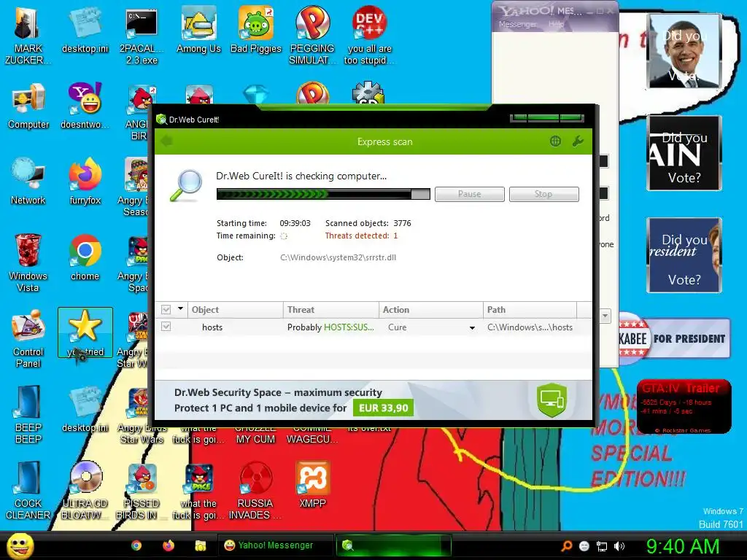
Task: Open the Help menu in Yahoo Messenger
Action: coord(556,24)
